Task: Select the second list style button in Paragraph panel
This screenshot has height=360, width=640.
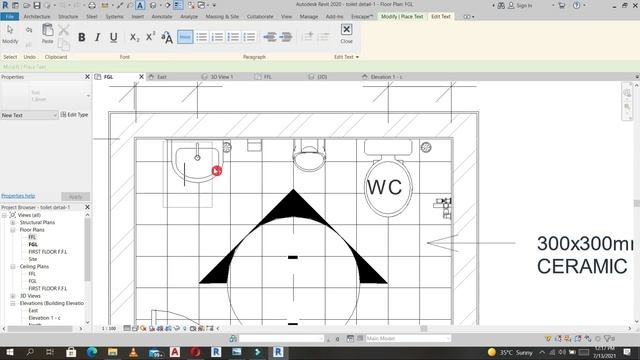Action: (218, 37)
